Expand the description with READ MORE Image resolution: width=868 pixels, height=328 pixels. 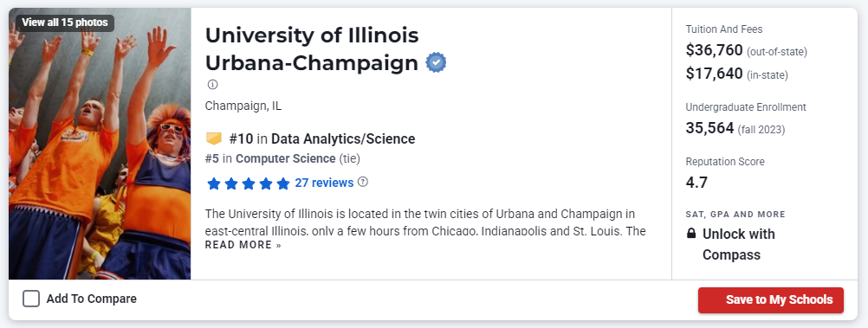point(243,245)
